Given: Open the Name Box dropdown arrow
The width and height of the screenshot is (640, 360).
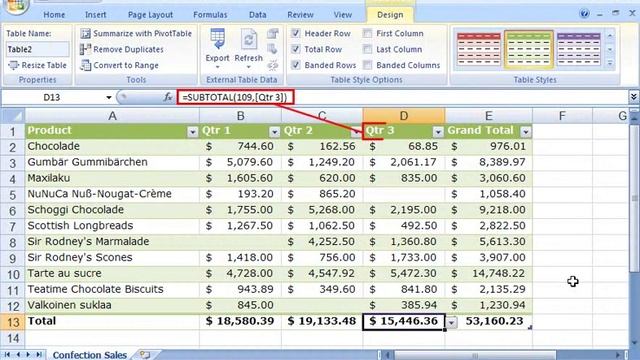Looking at the screenshot, I should [109, 98].
